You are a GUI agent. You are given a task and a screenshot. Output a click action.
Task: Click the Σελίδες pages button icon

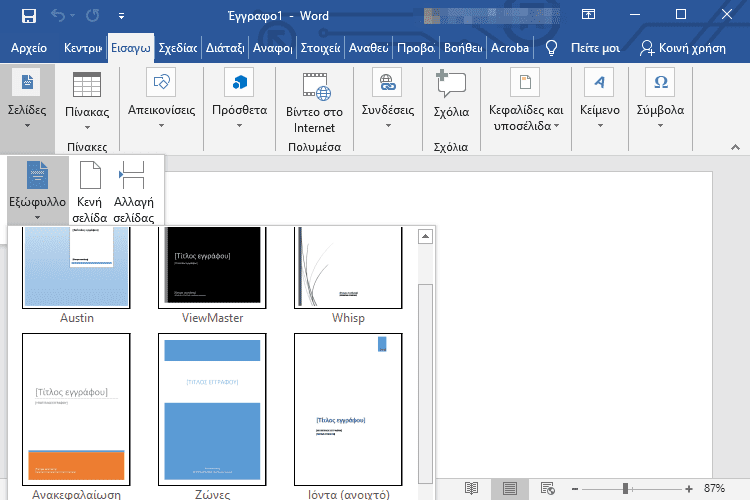pyautogui.click(x=27, y=82)
